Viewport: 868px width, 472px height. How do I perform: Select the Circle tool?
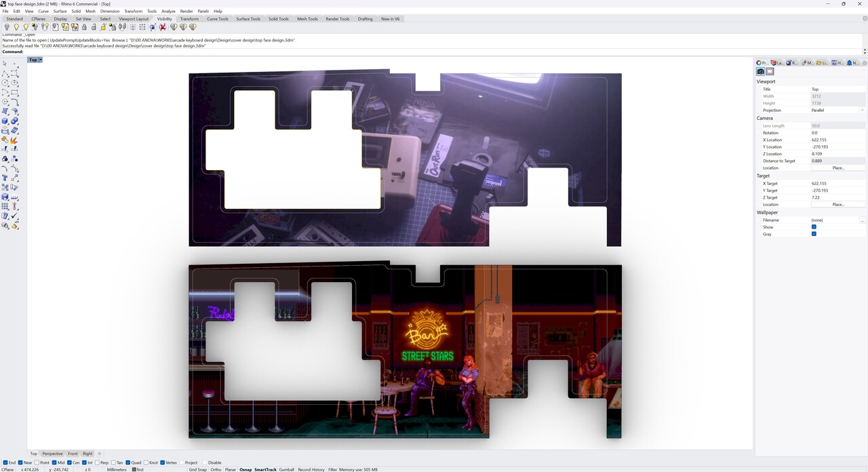pyautogui.click(x=5, y=83)
